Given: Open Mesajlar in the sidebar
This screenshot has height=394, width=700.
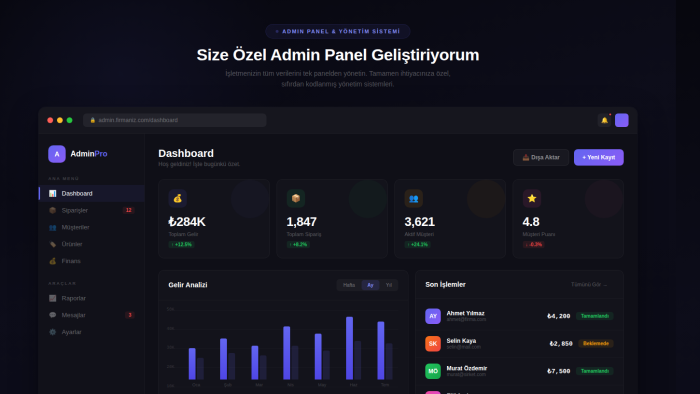Looking at the screenshot, I should tap(92, 315).
